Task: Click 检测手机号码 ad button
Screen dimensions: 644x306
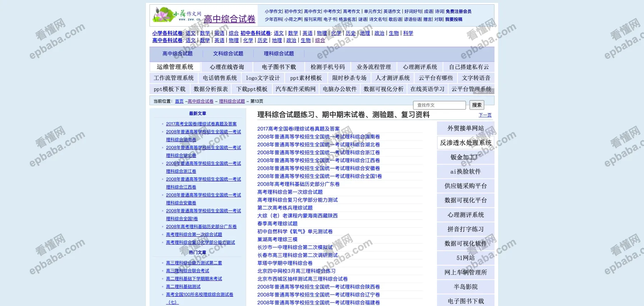Action: pyautogui.click(x=328, y=67)
